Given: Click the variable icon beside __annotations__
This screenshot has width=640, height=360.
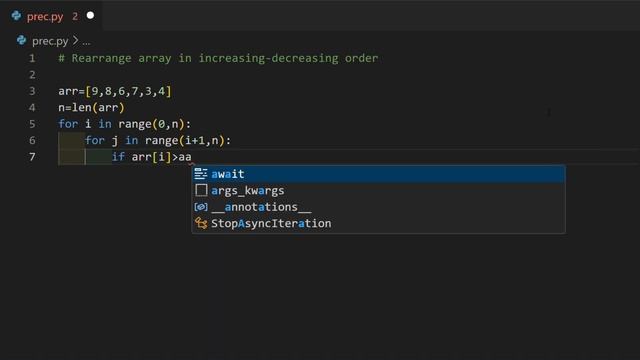Looking at the screenshot, I should tap(201, 207).
